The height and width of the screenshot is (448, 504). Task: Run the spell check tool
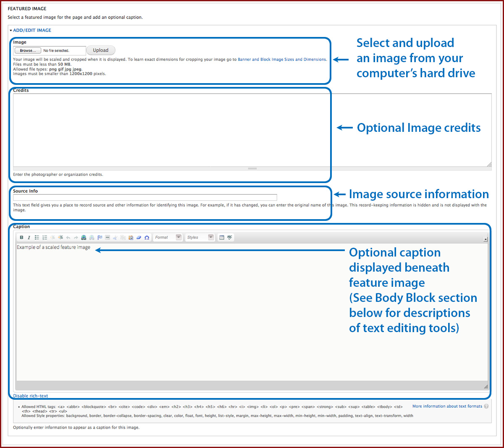pos(230,238)
